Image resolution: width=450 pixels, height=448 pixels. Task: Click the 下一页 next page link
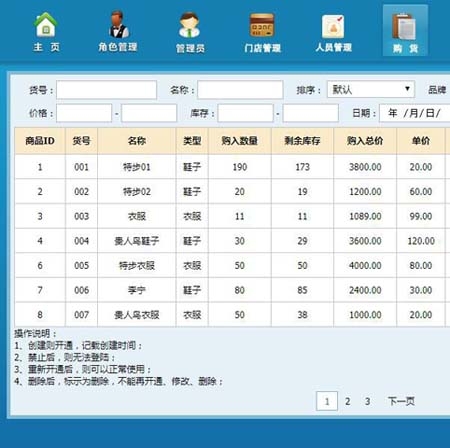[x=401, y=401]
